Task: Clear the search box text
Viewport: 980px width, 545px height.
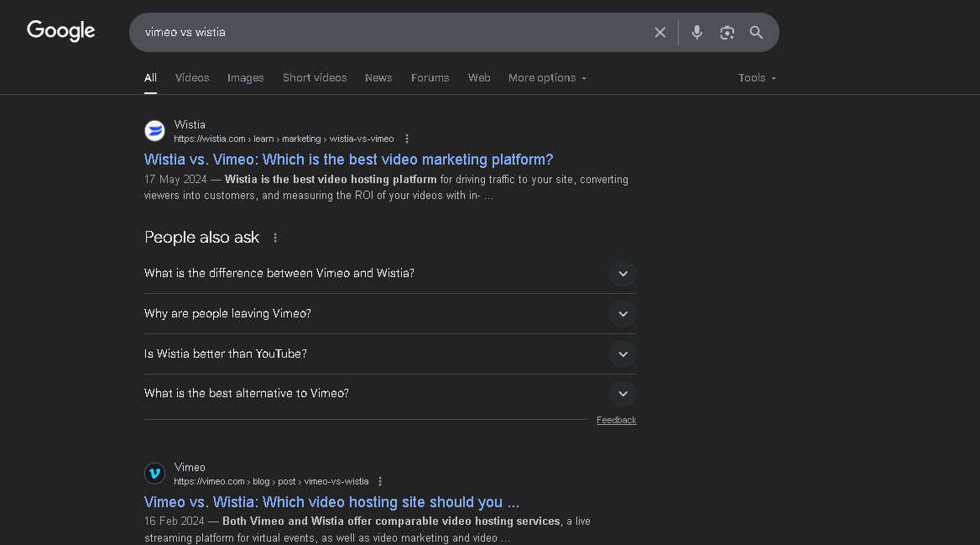Action: 660,33
